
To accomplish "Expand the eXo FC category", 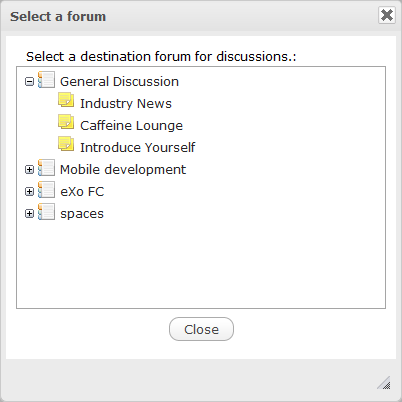I will [29, 191].
